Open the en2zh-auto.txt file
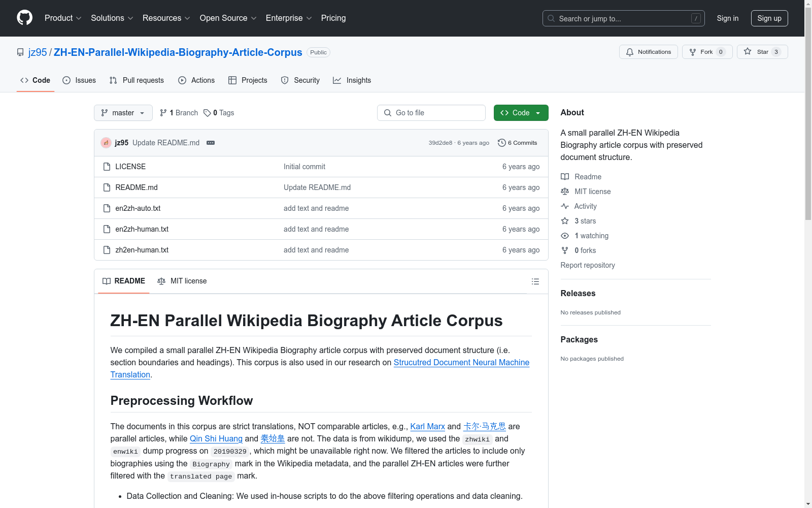Viewport: 812px width, 508px height. tap(138, 208)
